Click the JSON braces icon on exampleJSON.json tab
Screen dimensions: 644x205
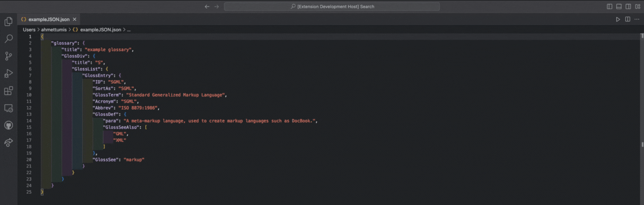23,19
